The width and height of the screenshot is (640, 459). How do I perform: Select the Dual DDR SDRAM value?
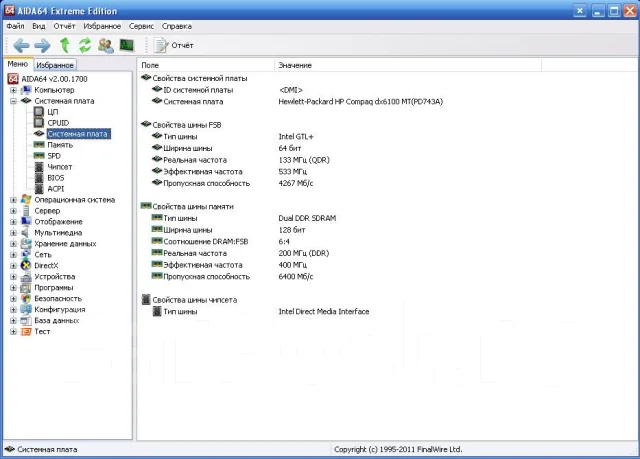click(307, 218)
